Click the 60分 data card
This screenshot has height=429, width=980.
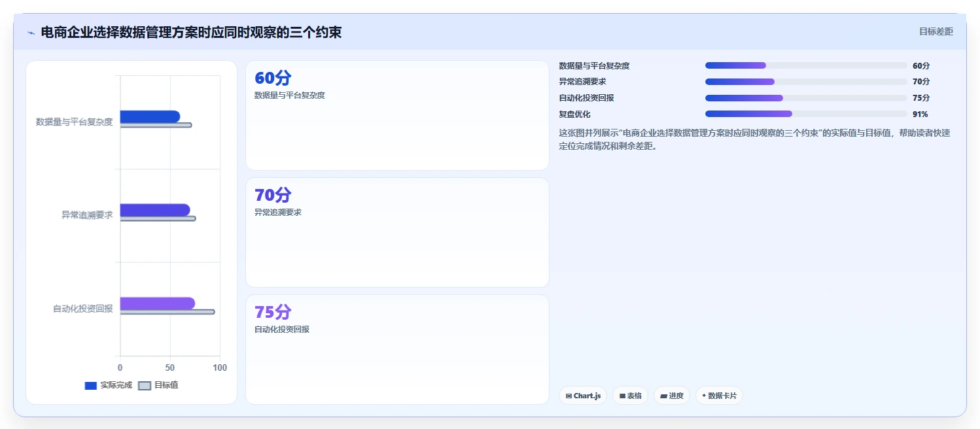point(397,116)
